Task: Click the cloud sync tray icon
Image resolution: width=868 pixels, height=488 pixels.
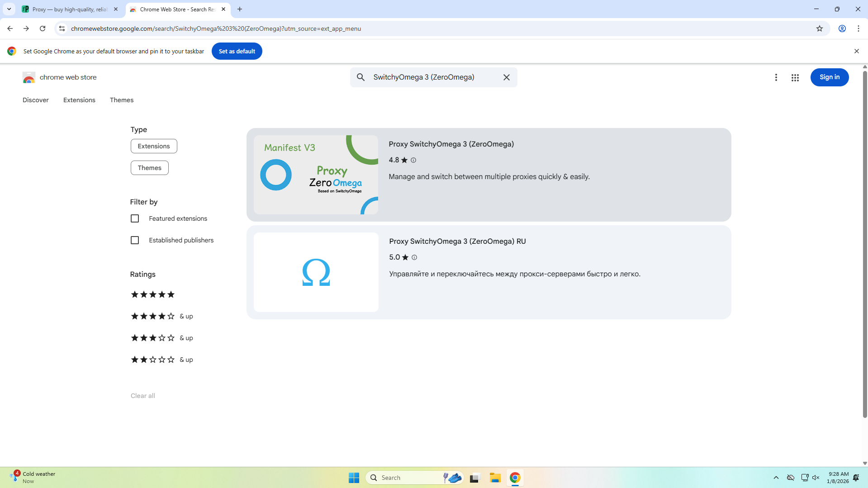Action: pos(791,478)
